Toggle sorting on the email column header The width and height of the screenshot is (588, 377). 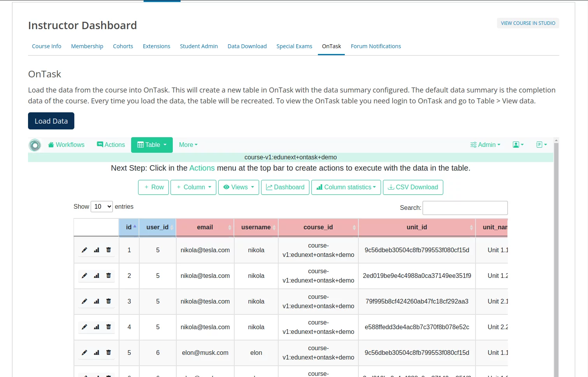[205, 227]
